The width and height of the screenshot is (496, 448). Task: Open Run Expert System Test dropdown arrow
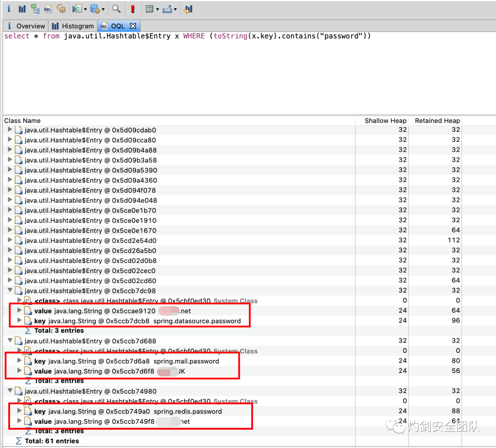click(x=85, y=10)
